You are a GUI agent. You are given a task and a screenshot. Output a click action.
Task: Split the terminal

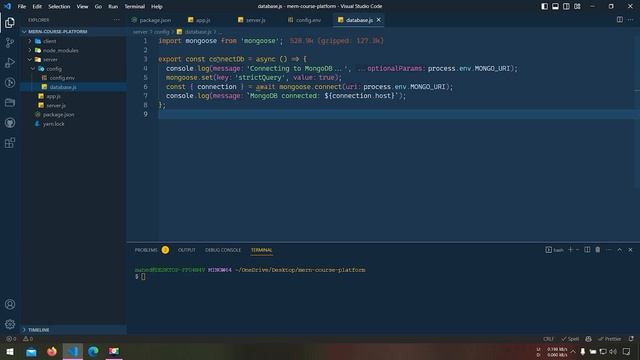point(587,249)
